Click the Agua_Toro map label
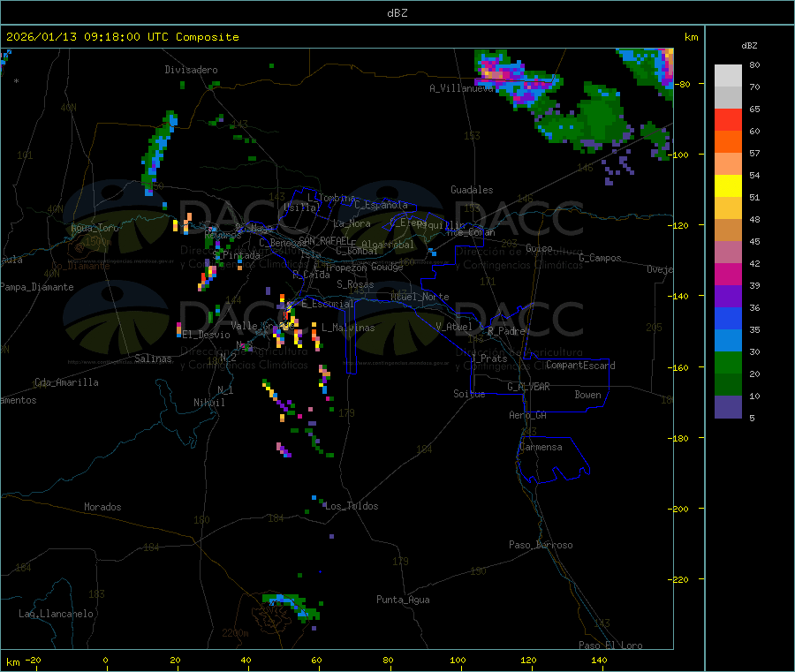Screen dimensions: 795x672 pyautogui.click(x=95, y=228)
